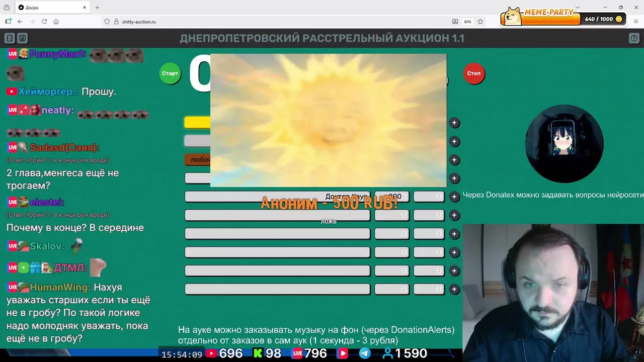Click plus beside grey row under yellow lot
The height and width of the screenshot is (362, 644).
pyautogui.click(x=454, y=141)
